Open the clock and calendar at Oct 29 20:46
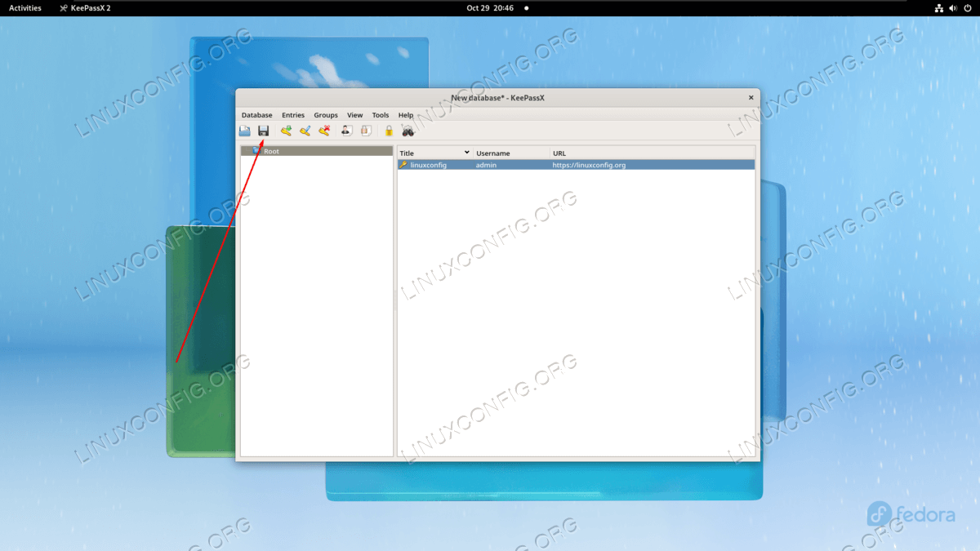The image size is (980, 551). click(490, 8)
